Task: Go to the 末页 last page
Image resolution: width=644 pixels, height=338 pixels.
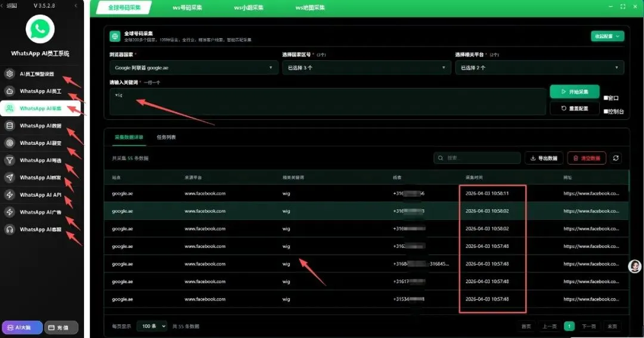Action: pos(612,326)
